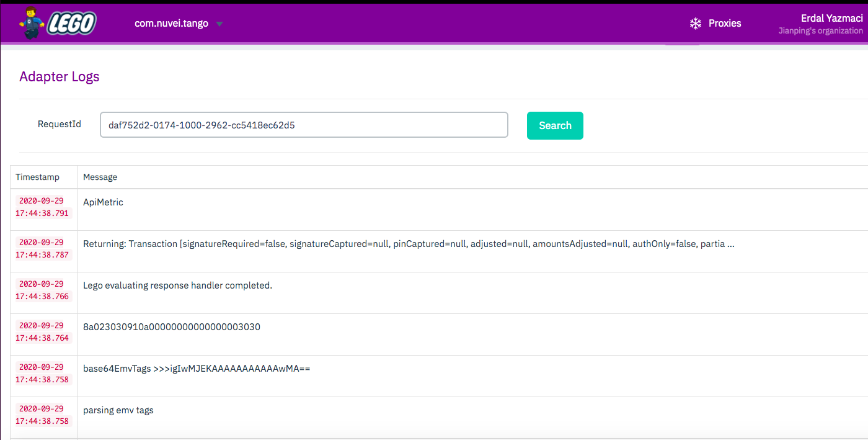
Task: Open the Proxies menu item
Action: (x=715, y=24)
